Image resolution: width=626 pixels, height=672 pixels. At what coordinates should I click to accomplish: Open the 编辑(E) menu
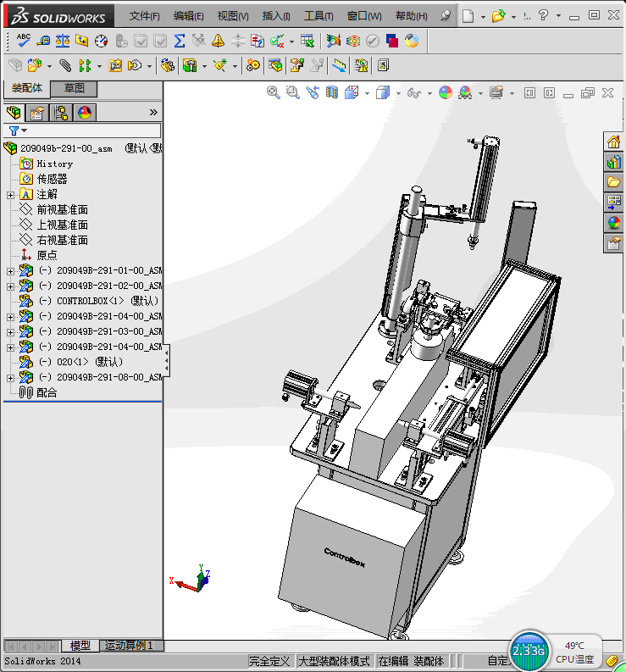point(189,16)
